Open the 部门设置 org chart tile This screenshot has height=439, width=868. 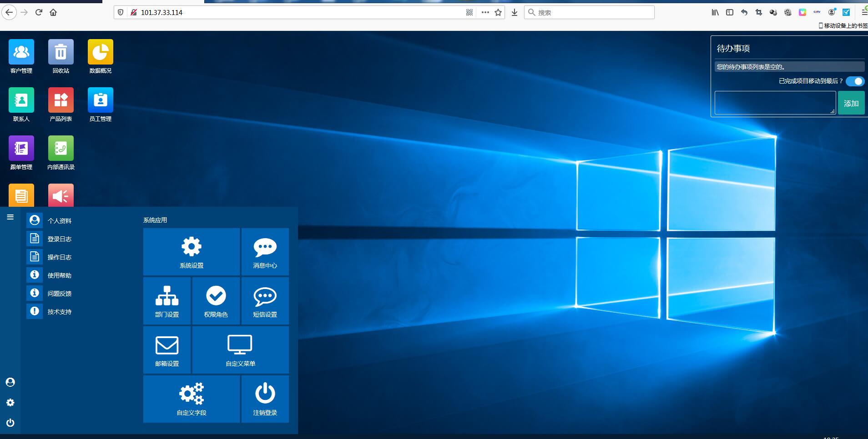[x=167, y=301]
